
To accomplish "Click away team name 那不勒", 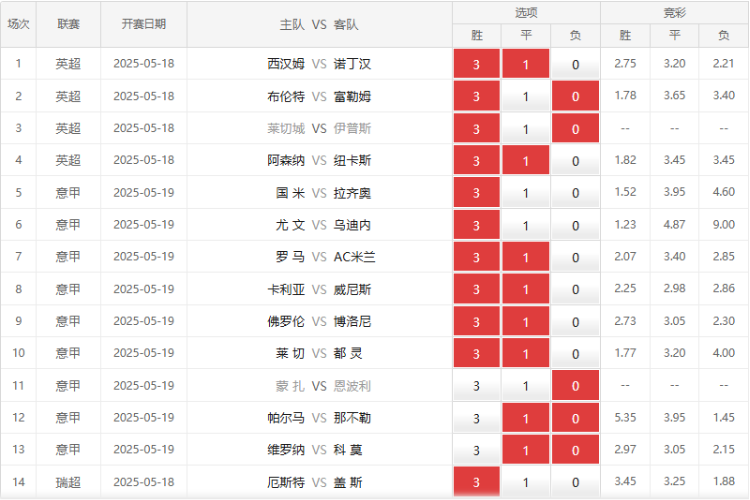I will pos(352,418).
